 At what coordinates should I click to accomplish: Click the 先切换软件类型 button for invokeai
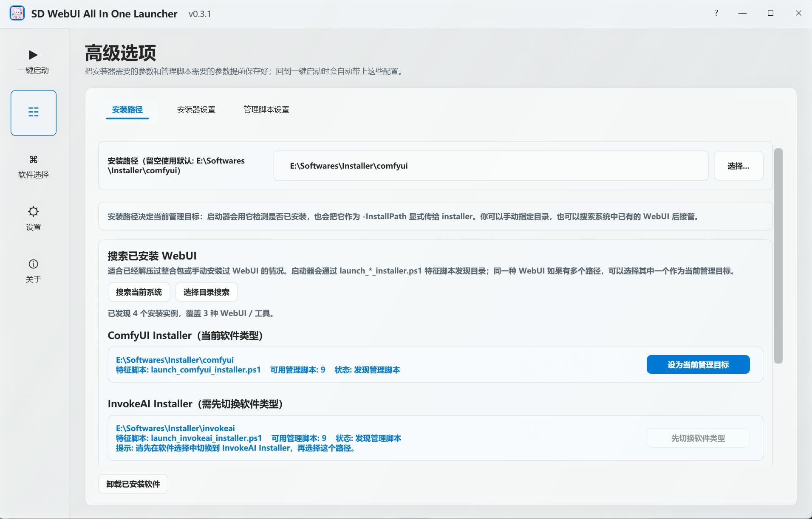[x=698, y=438]
